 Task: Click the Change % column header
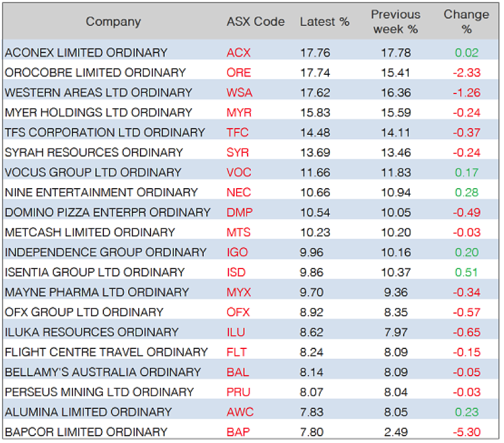(466, 22)
